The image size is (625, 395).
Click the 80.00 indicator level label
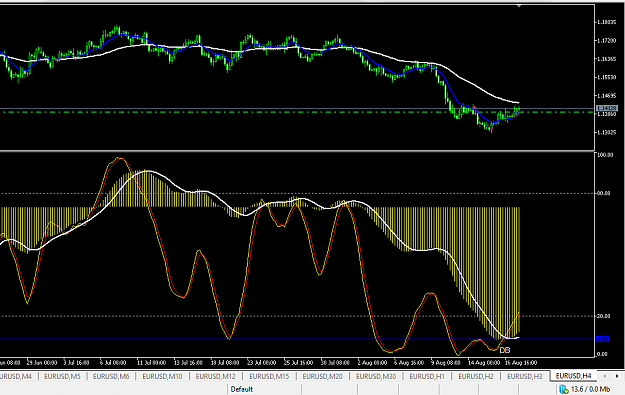pyautogui.click(x=603, y=193)
